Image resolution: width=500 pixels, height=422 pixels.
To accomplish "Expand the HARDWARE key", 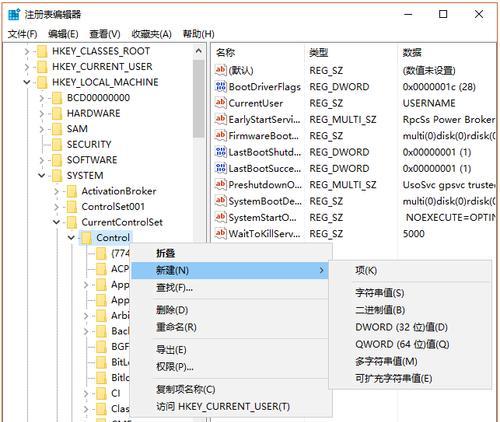I will click(x=42, y=114).
